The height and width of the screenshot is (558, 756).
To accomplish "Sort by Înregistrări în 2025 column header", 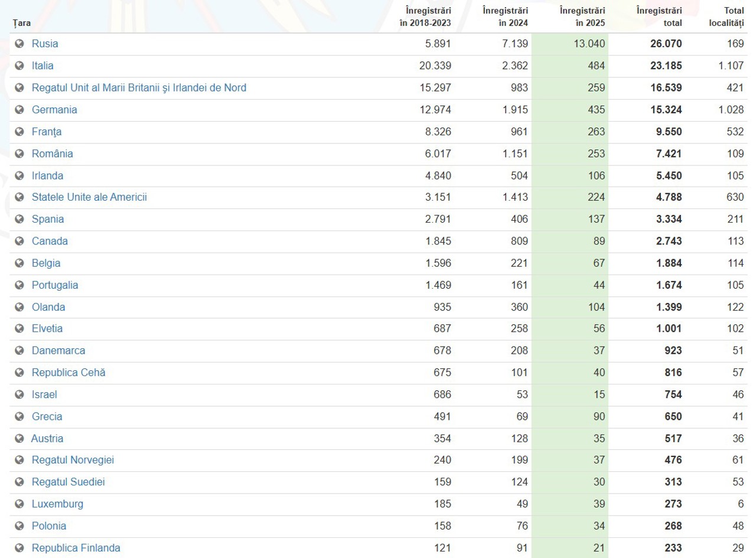I will coord(584,17).
